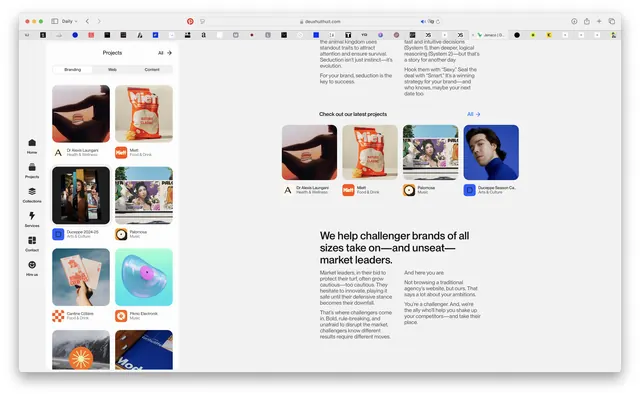640x397 pixels.
Task: Click Miett logo icon in latest projects
Action: point(348,190)
